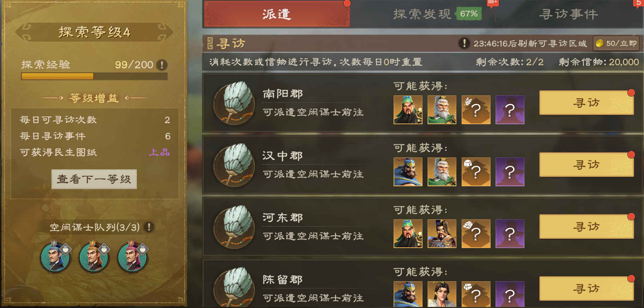Open the orange mystery reward in 河东郡
The width and height of the screenshot is (644, 308).
point(476,234)
